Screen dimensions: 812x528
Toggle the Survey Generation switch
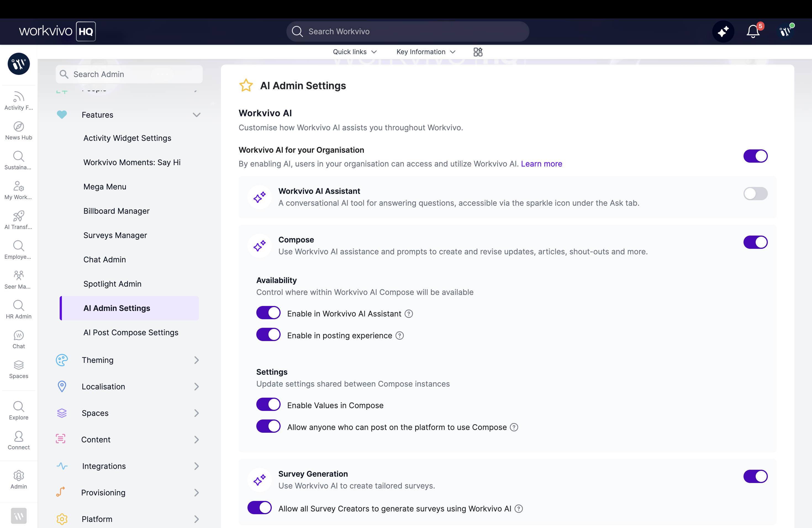pyautogui.click(x=755, y=476)
